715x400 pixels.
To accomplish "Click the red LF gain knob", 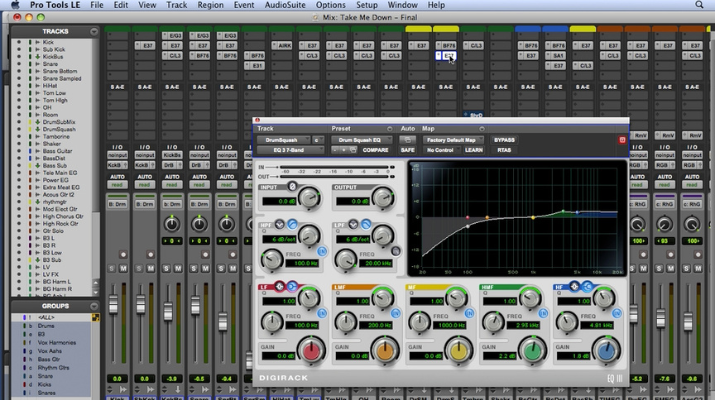I will tap(312, 350).
